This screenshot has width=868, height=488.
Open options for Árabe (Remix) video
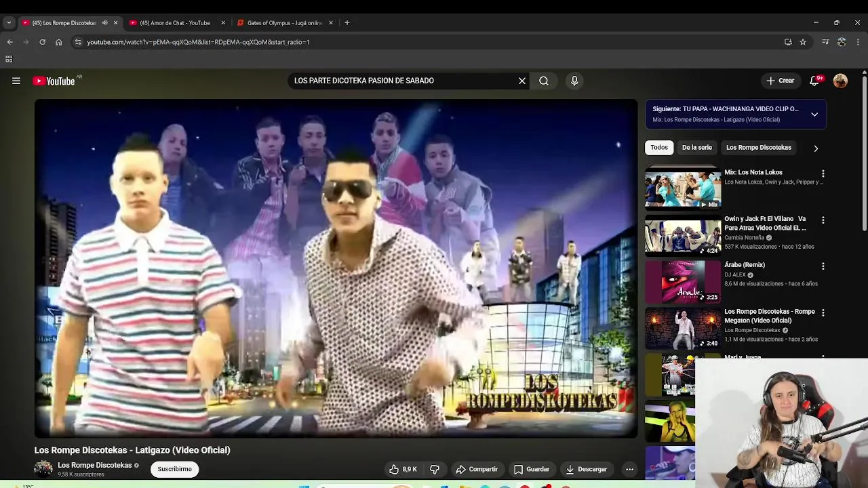[x=823, y=266]
